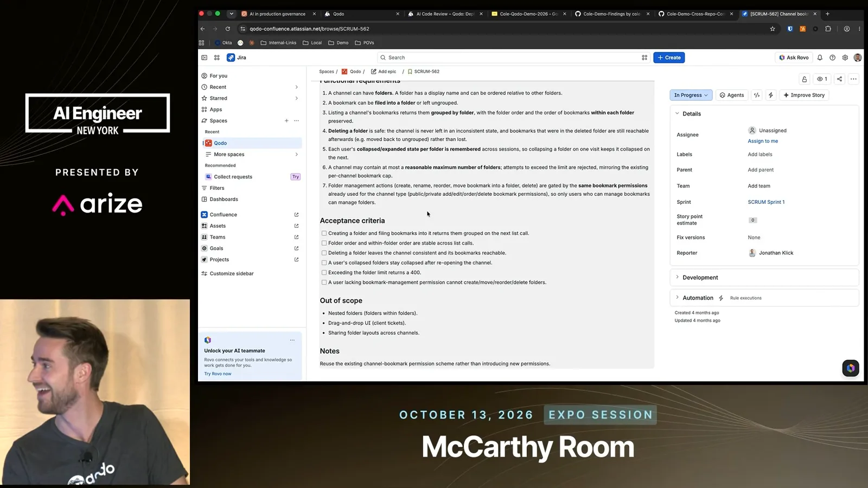Check 'Creating a folder and filing bookmarks' criterion

point(324,234)
